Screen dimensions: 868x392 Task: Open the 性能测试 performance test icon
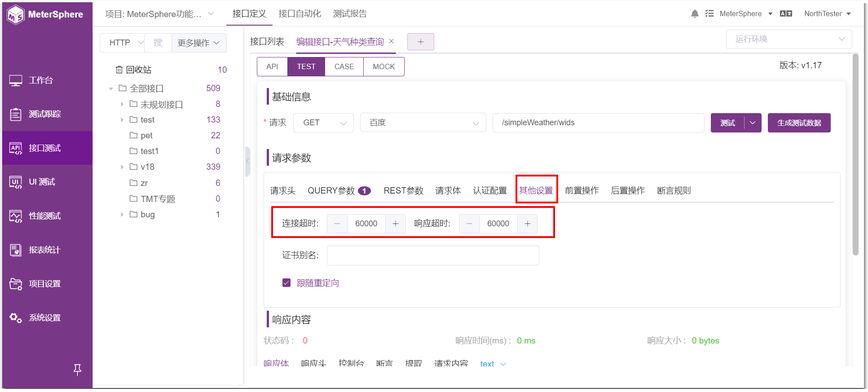coord(16,216)
